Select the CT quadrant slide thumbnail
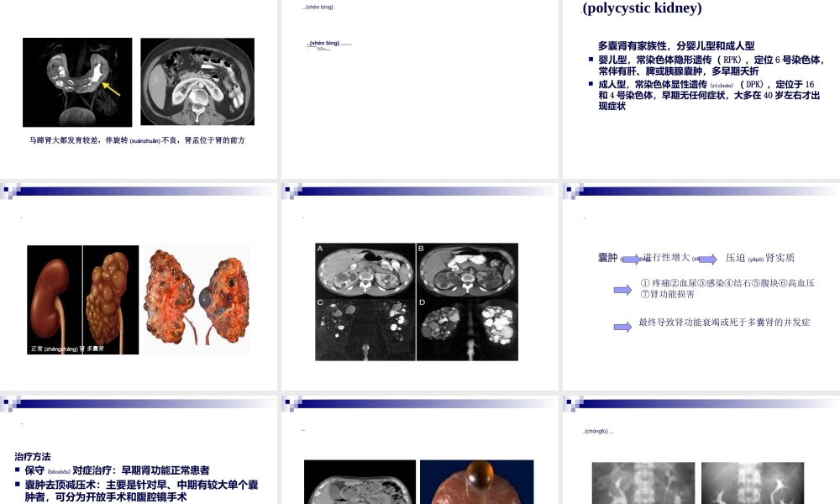 [417, 301]
